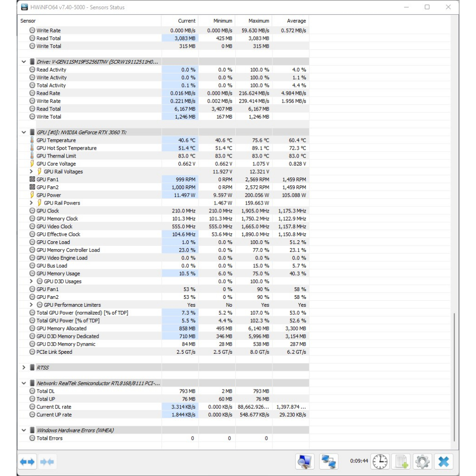476x476 pixels.
Task: Click the circle icon beside Current DL rate
Action: [x=32, y=406]
